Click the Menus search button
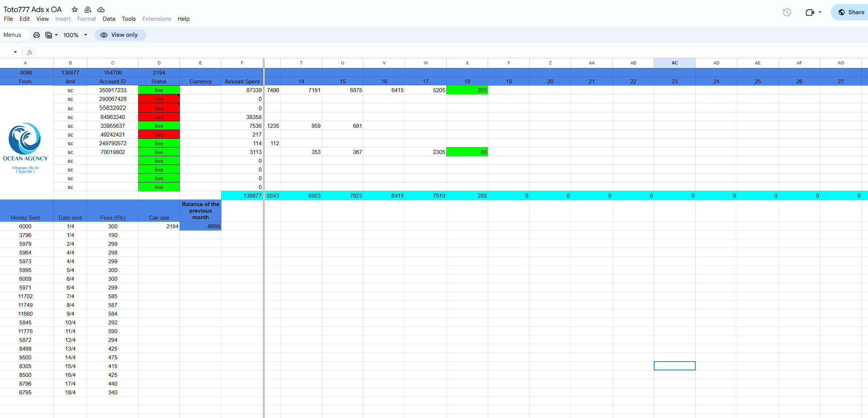 [12, 35]
